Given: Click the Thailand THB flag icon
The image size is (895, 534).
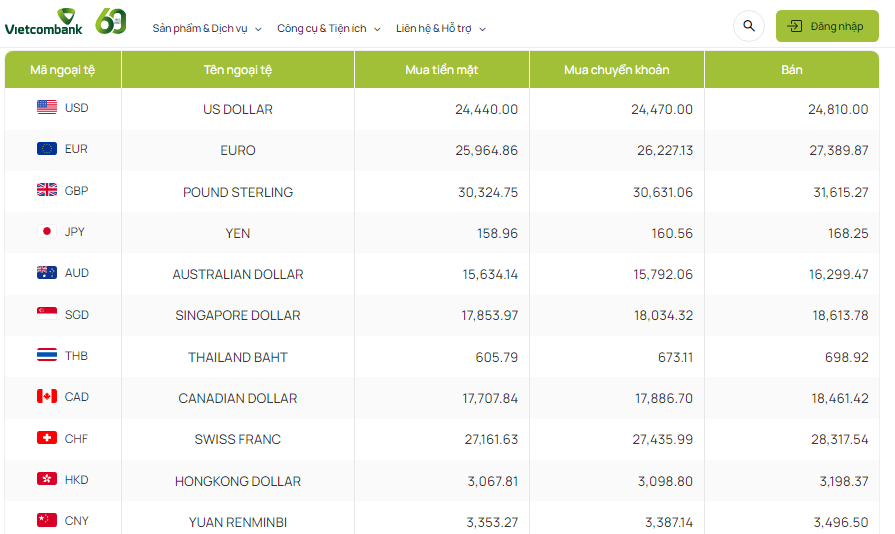Looking at the screenshot, I should pyautogui.click(x=47, y=355).
